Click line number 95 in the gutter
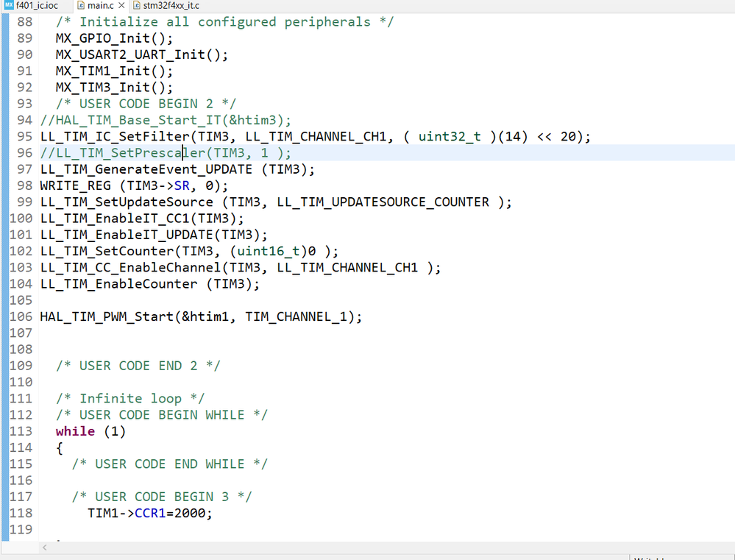The height and width of the screenshot is (560, 735). [x=24, y=136]
